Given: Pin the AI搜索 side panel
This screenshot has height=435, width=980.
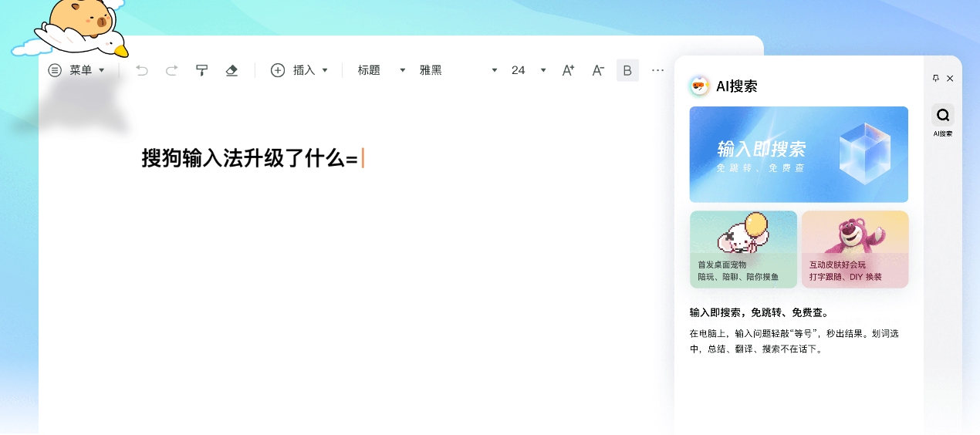Looking at the screenshot, I should click(936, 78).
